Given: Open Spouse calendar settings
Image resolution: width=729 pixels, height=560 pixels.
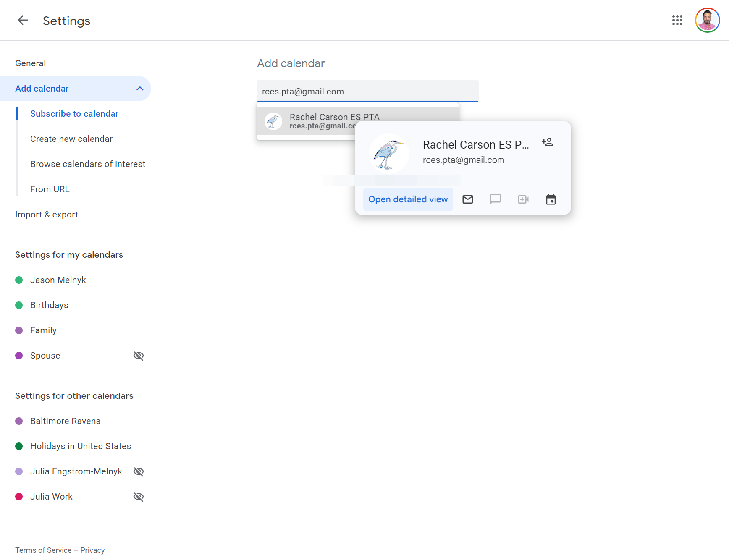Looking at the screenshot, I should point(45,356).
